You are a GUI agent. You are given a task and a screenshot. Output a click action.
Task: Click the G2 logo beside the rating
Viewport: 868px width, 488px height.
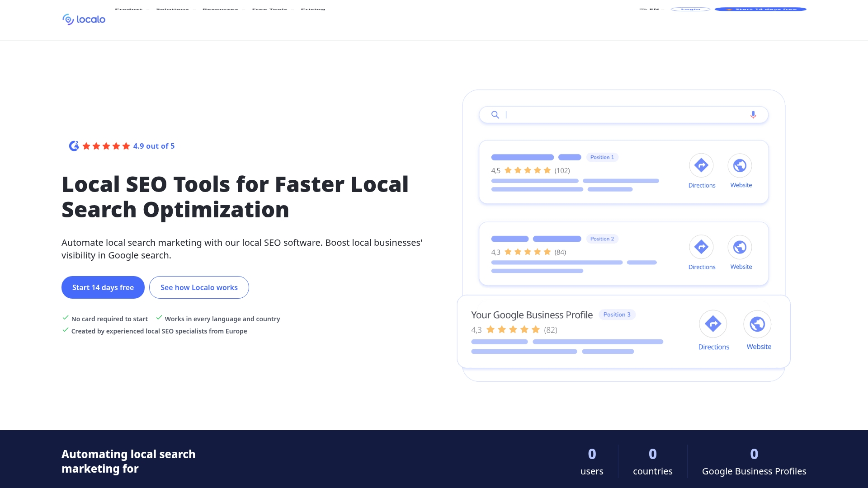(74, 146)
